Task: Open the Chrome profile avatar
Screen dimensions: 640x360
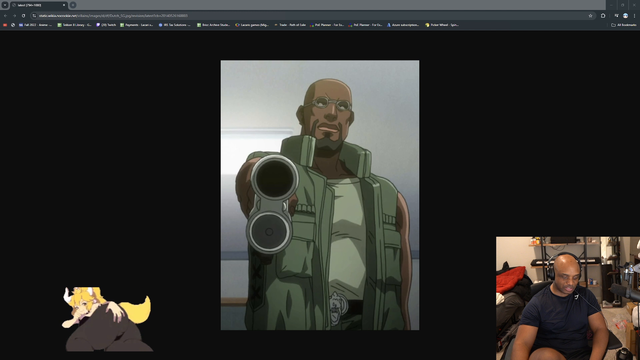Action: pos(625,16)
